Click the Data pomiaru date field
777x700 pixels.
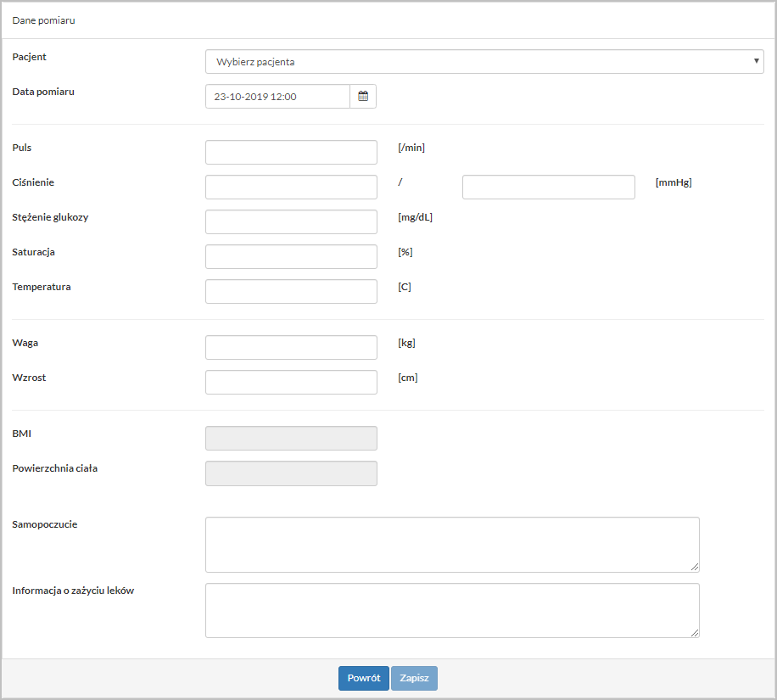click(x=277, y=97)
